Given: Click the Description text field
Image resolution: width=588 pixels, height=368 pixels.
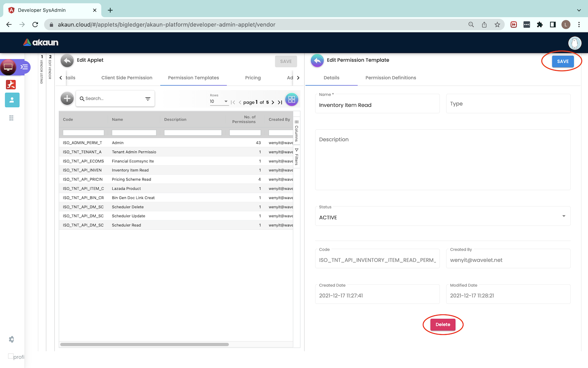Looking at the screenshot, I should pyautogui.click(x=443, y=160).
